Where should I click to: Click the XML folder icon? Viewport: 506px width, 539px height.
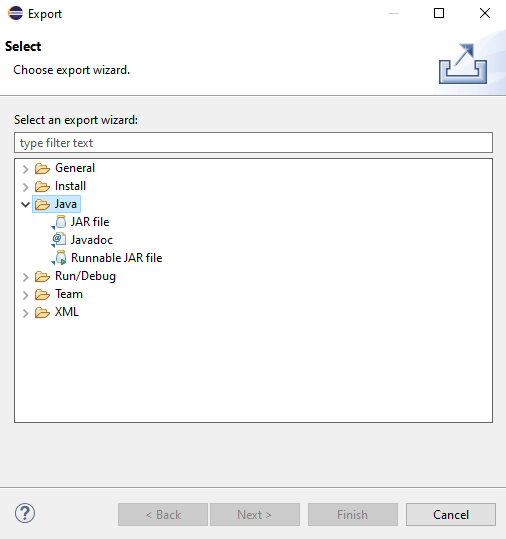click(x=42, y=312)
